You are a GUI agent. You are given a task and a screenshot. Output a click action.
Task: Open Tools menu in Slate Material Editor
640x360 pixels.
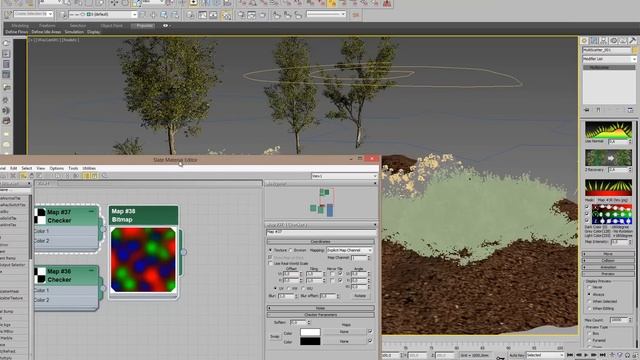73,168
